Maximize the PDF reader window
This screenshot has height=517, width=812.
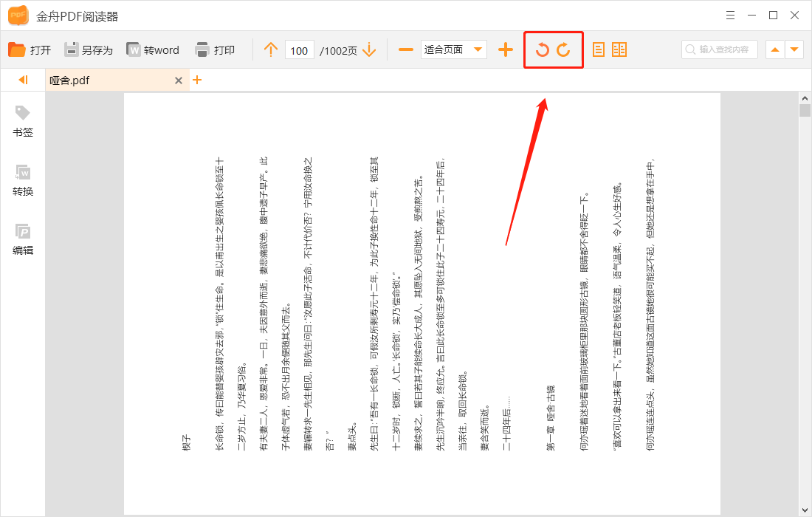point(773,16)
